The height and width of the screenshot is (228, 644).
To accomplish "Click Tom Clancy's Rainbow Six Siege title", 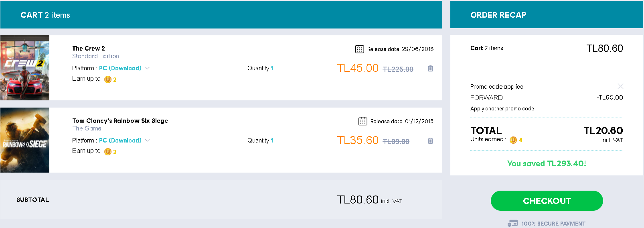I will click(x=120, y=121).
